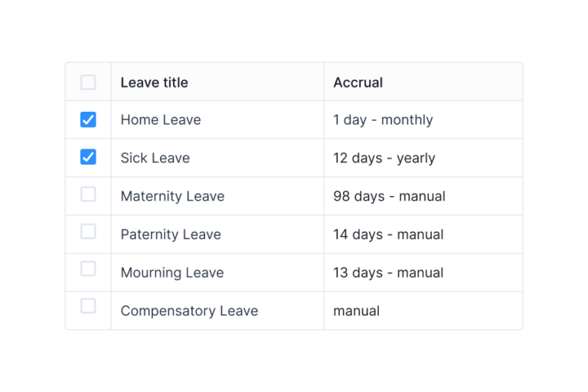The image size is (588, 392).
Task: Click the '1 day - monthly' accrual cell
Action: click(x=383, y=120)
